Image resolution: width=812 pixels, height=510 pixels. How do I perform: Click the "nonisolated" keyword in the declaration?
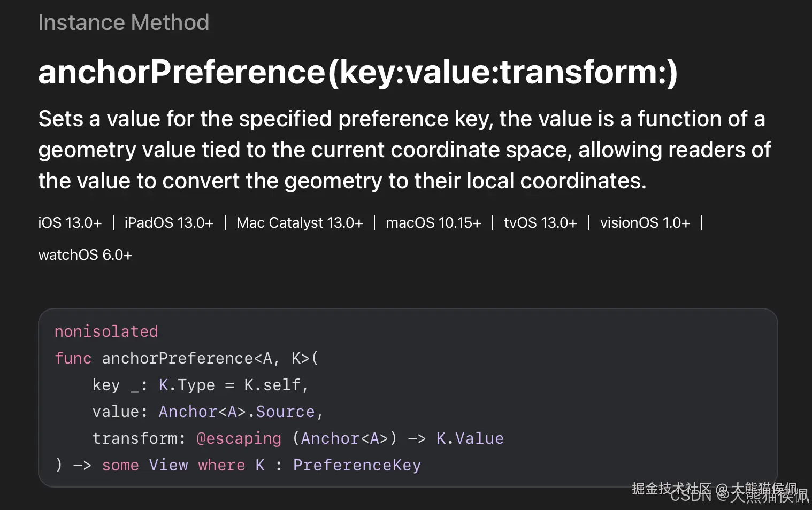[106, 332]
